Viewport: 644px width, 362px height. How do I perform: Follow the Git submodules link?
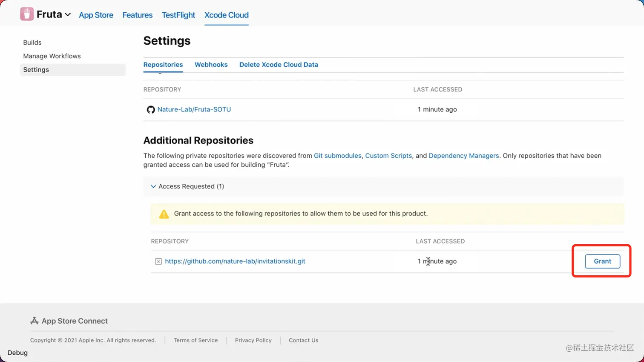(337, 156)
